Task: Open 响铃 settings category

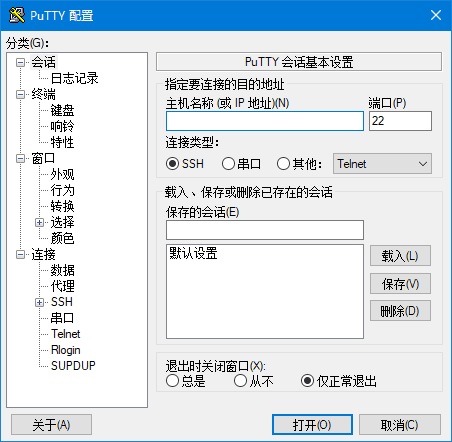Action: click(x=62, y=126)
